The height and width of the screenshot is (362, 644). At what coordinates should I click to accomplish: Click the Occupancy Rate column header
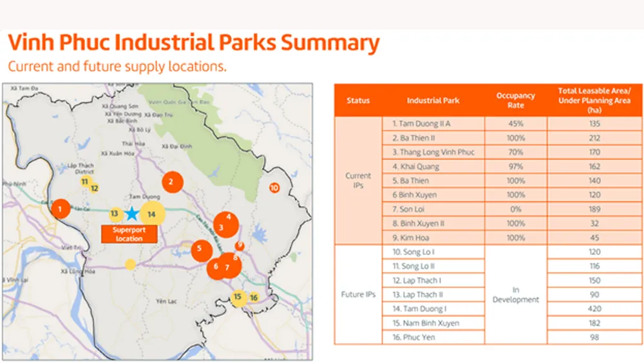click(x=515, y=100)
